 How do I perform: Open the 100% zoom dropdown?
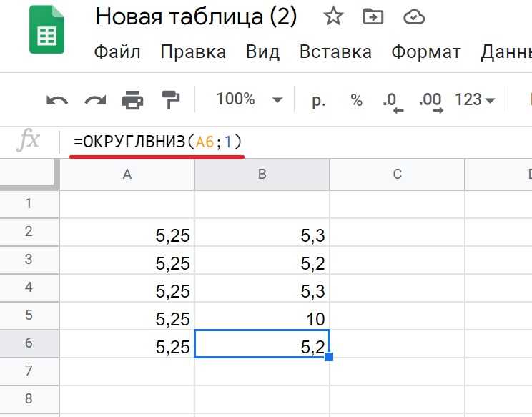click(x=250, y=99)
